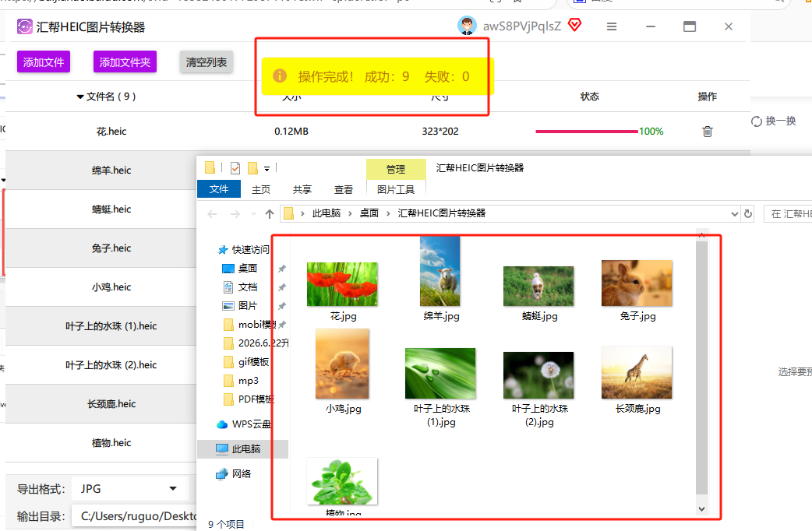The width and height of the screenshot is (812, 531).
Task: Expand the Explorer address bar history dropdown
Action: click(x=734, y=214)
